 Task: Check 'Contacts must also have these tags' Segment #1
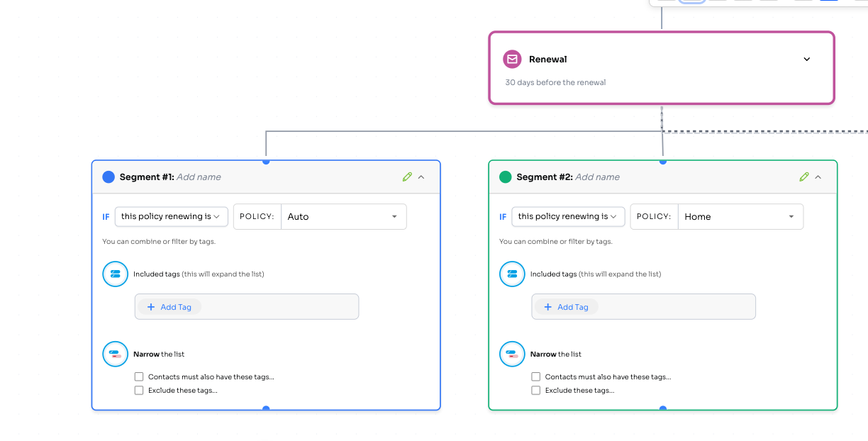139,376
